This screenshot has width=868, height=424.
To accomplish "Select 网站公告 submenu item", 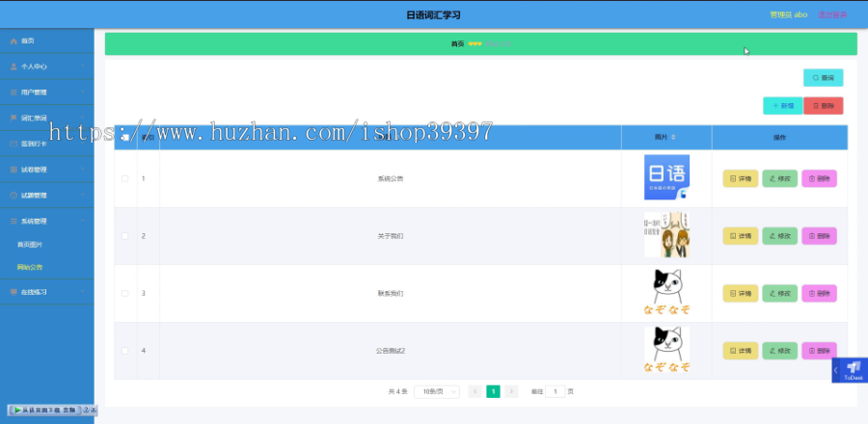I will tap(30, 268).
